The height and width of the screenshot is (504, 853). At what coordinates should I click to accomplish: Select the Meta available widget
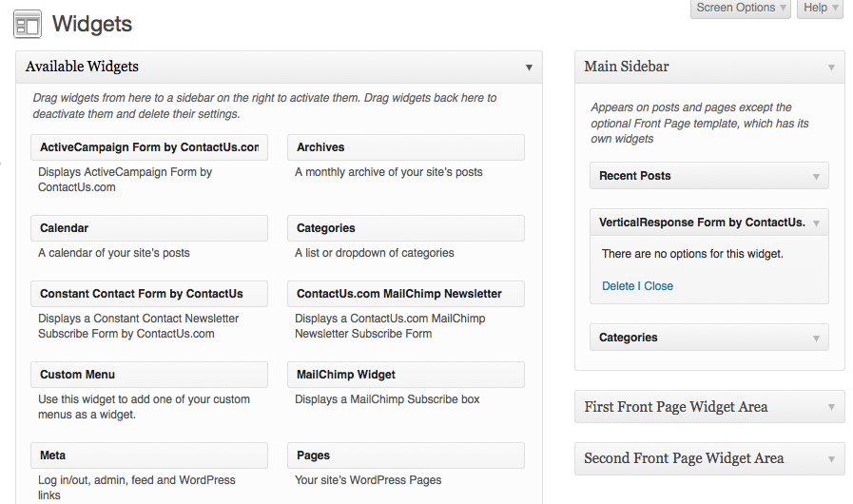(149, 456)
